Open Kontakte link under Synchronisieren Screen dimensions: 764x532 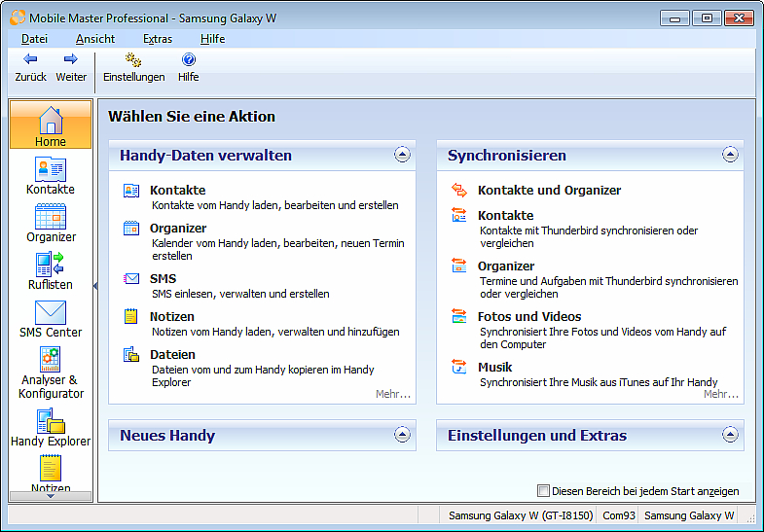505,216
